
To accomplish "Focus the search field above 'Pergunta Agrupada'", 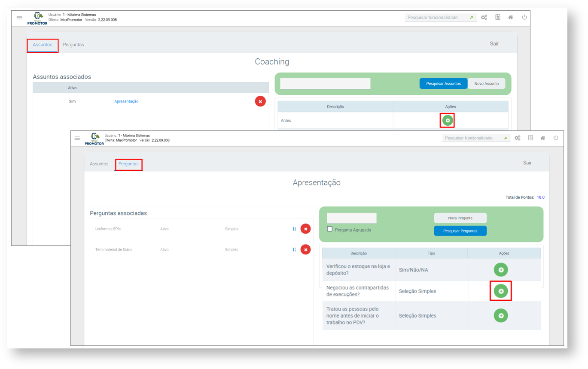I will point(351,218).
